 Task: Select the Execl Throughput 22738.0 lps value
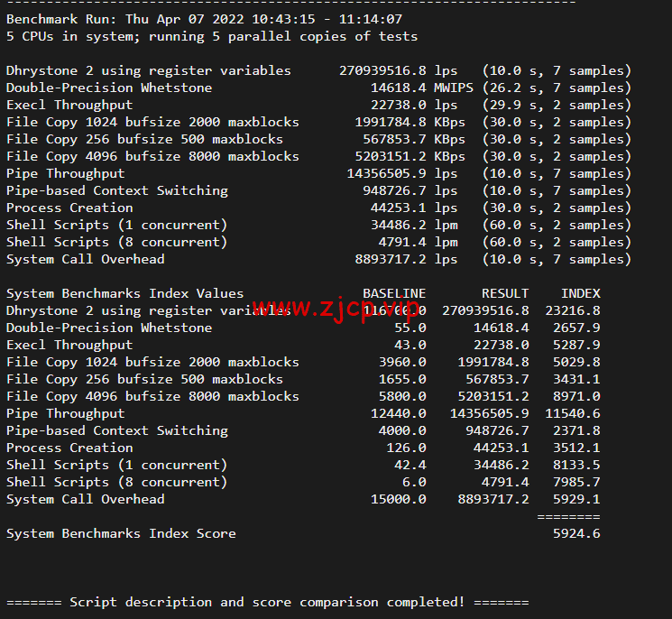(x=414, y=105)
